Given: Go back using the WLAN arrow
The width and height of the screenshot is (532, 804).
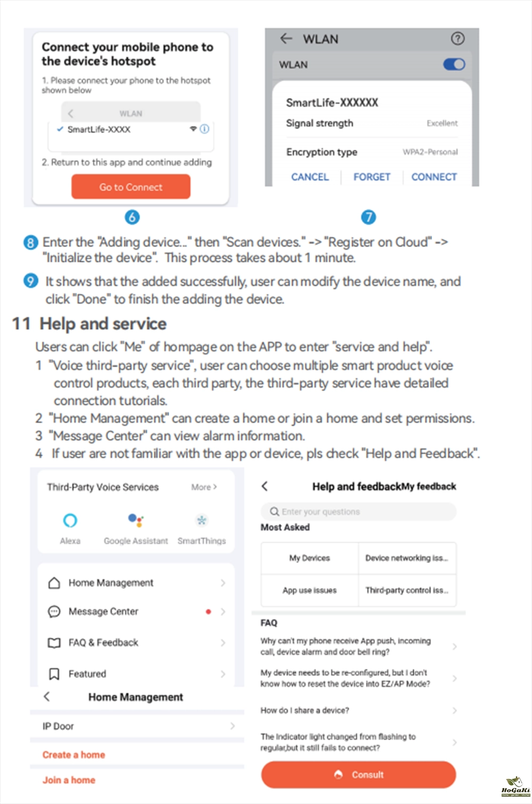Looking at the screenshot, I should pos(286,38).
